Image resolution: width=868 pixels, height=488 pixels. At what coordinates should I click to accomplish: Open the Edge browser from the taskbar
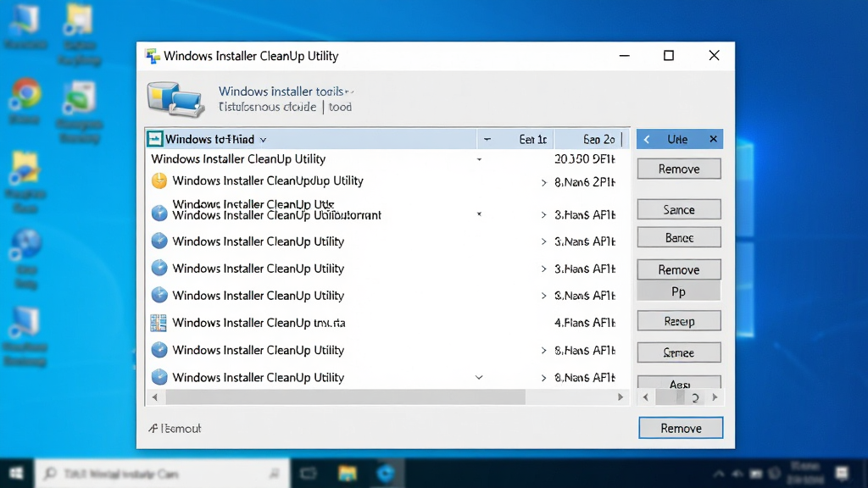pyautogui.click(x=386, y=474)
